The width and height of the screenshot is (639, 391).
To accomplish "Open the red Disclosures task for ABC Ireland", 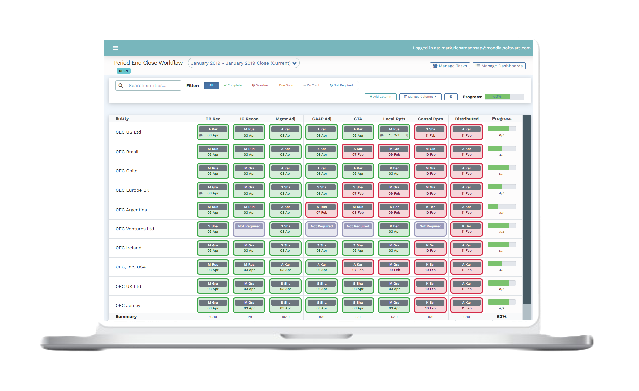I will coord(467,248).
